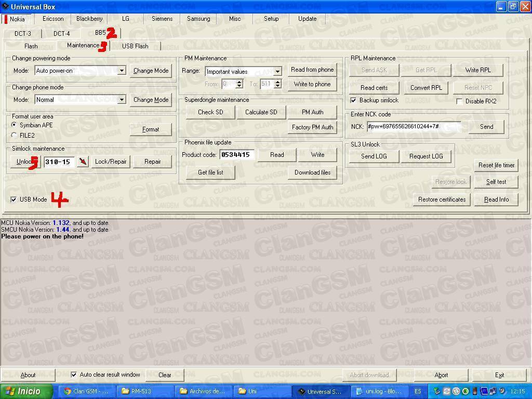Image resolution: width=532 pixels, height=399 pixels.
Task: Click the Unlock button in Simlock maintenance
Action: (x=25, y=162)
